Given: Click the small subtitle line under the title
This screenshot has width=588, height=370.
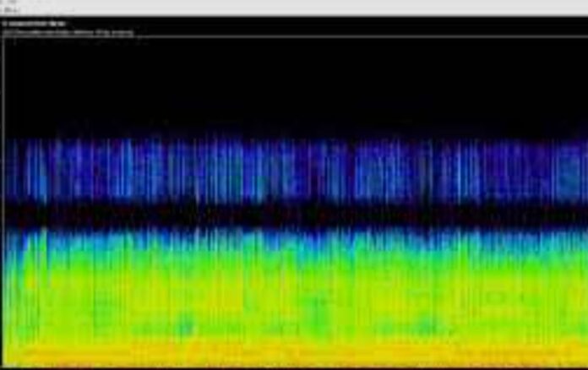Looking at the screenshot, I should tap(68, 32).
